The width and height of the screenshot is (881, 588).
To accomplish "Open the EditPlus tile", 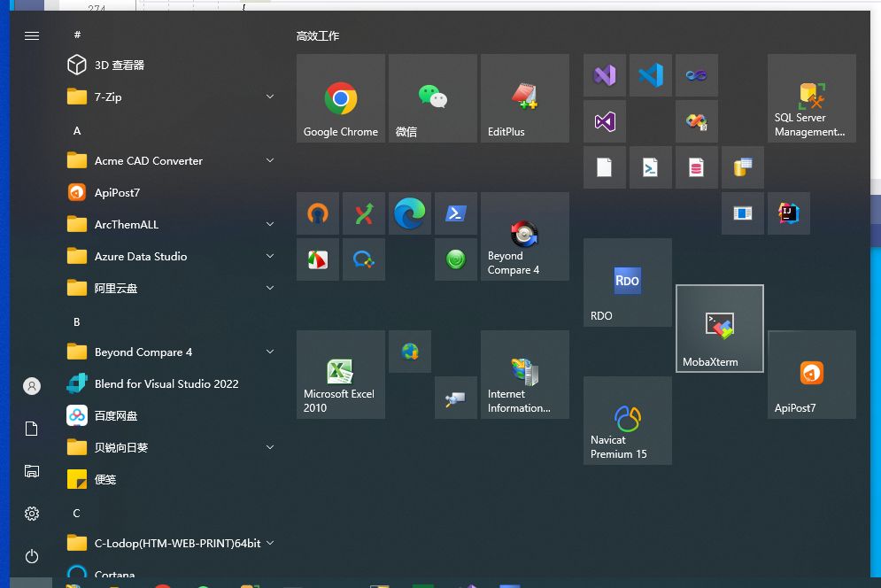I will tap(525, 98).
